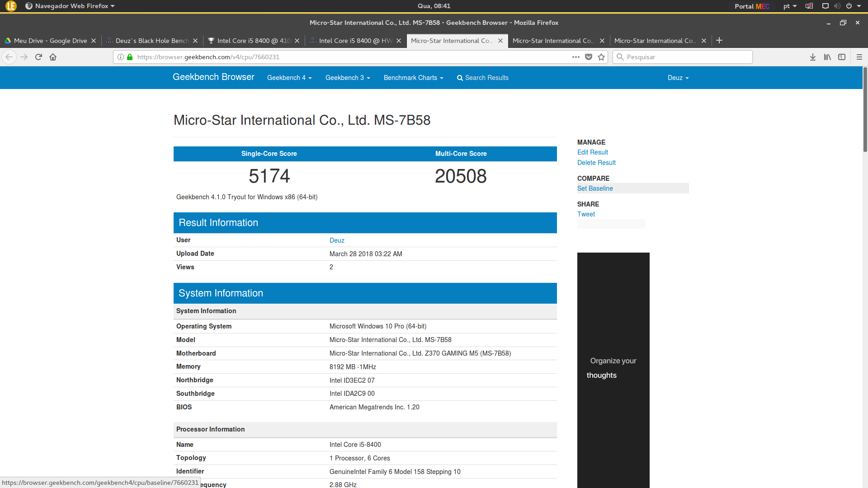The height and width of the screenshot is (488, 868).
Task: Select the multi-core score 20508
Action: click(461, 176)
